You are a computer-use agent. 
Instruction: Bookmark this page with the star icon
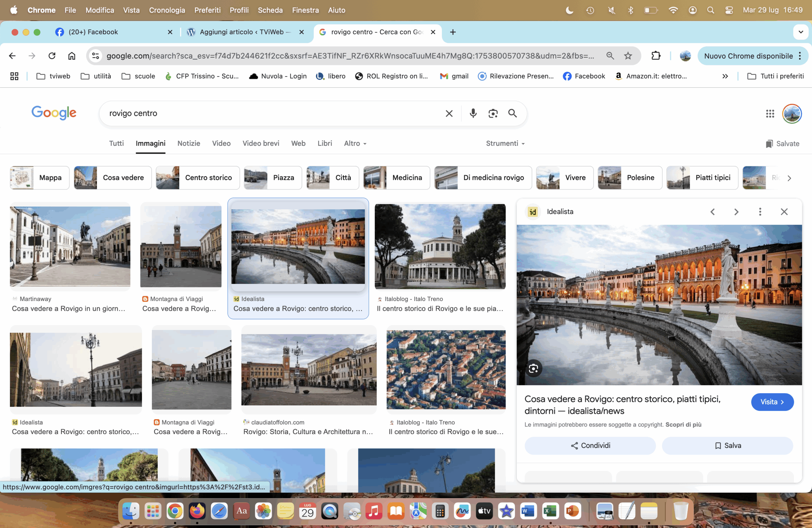[628, 56]
